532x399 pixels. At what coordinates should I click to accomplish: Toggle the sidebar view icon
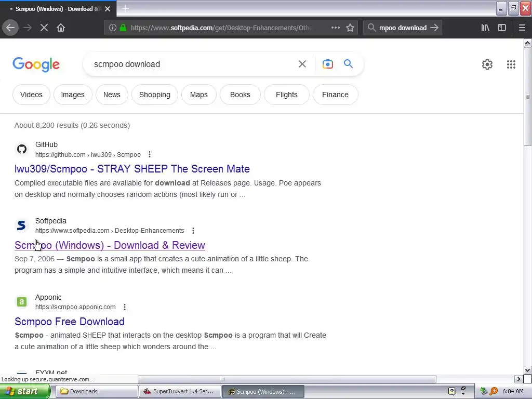pyautogui.click(x=502, y=28)
